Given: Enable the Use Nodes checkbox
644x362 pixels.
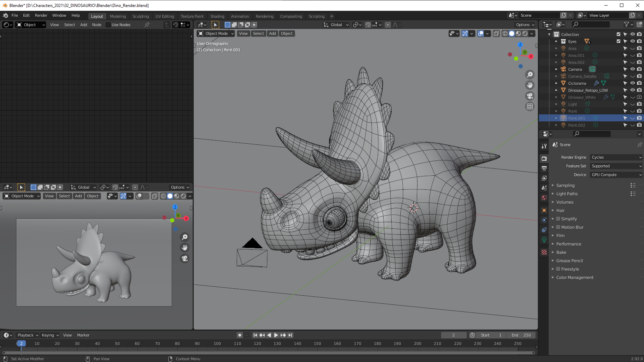Looking at the screenshot, I should pos(108,25).
